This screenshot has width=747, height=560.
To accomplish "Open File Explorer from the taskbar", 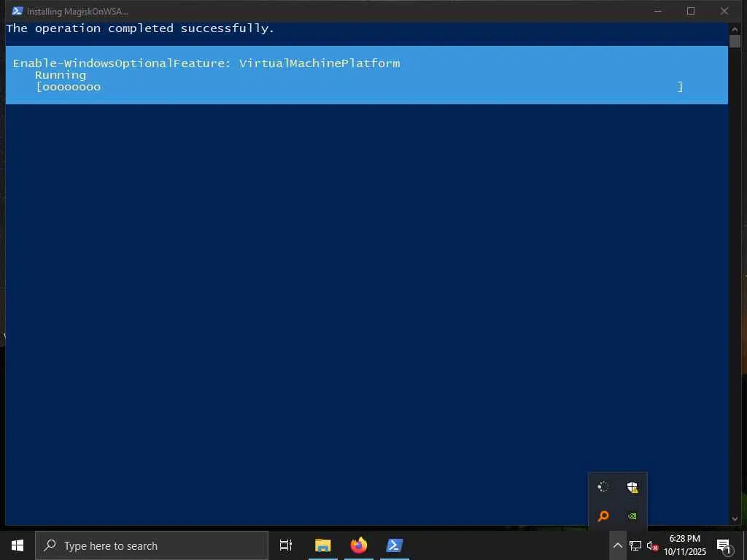I will coord(323,545).
